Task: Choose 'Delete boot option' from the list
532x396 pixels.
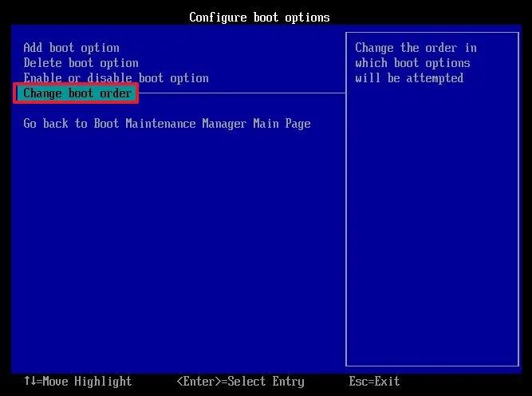Action: [81, 63]
